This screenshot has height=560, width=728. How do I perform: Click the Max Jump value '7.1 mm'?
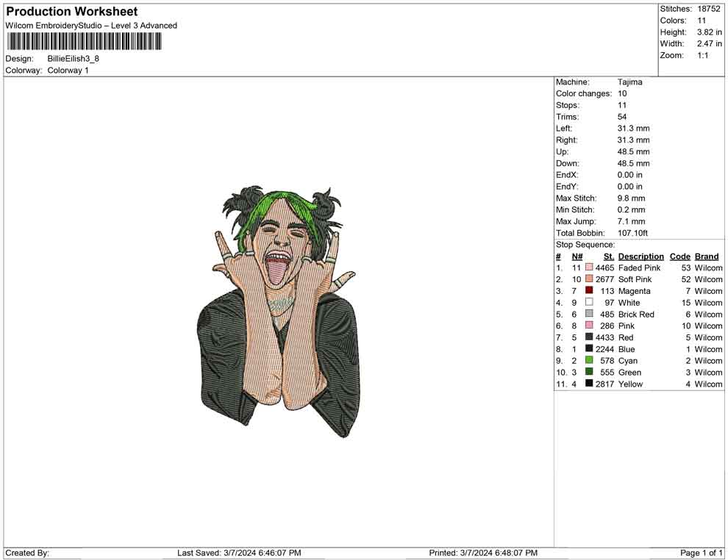[632, 221]
